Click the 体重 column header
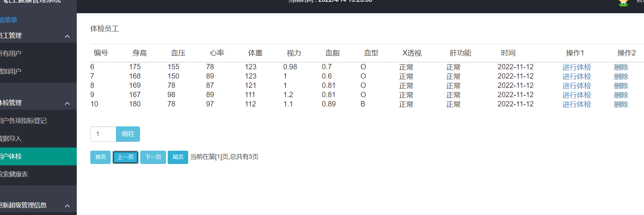Image resolution: width=644 pixels, height=215 pixels. pos(255,53)
